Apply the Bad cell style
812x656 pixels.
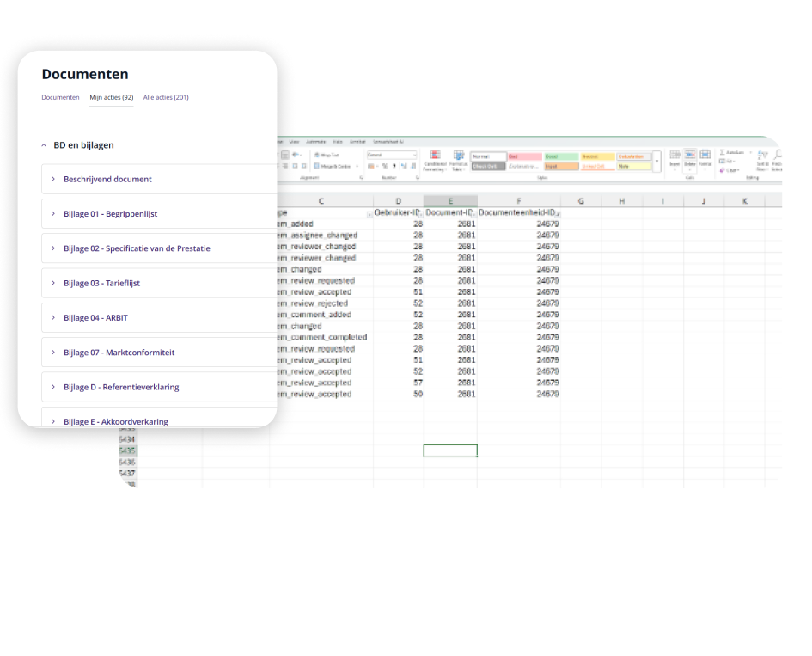[525, 156]
